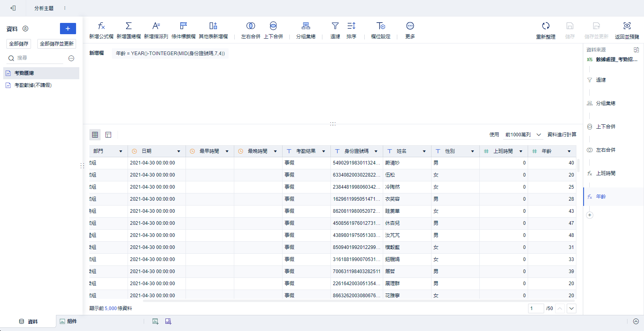
Task: Switch to table grid view
Action: coord(95,135)
